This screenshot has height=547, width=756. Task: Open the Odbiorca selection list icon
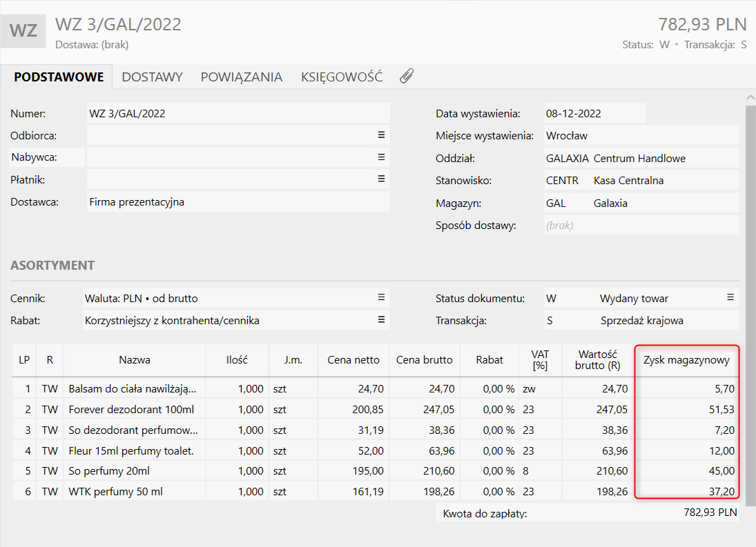click(x=381, y=135)
